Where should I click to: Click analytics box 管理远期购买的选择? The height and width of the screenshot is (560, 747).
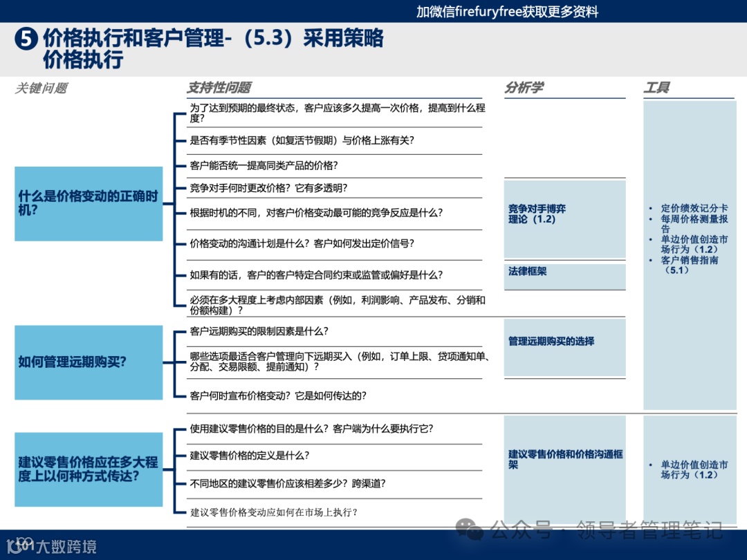point(564,348)
